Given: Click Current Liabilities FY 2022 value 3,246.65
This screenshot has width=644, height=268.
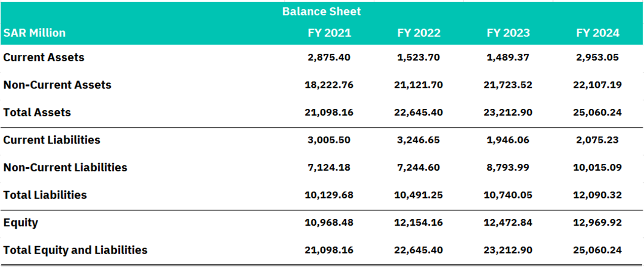Looking at the screenshot, I should [x=419, y=140].
